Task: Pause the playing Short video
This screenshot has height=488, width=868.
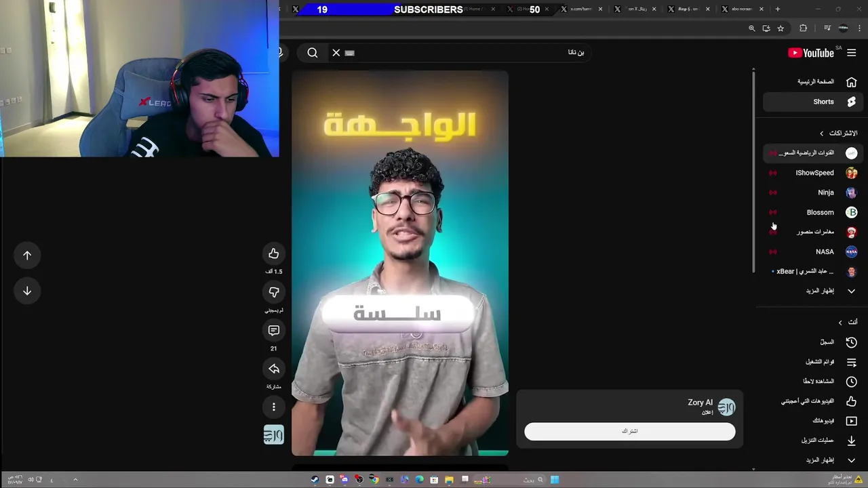Action: 400,263
